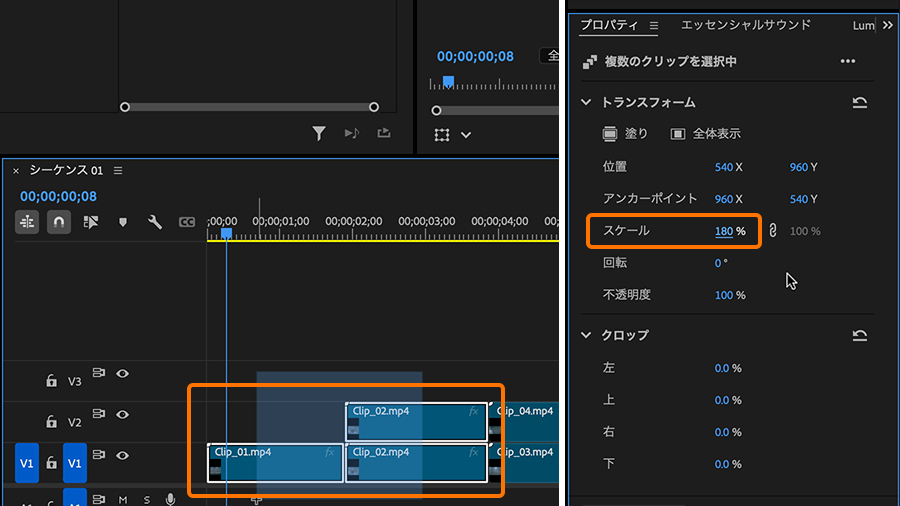Click the CC captions track icon
Viewport: 900px width, 506px height.
pyautogui.click(x=187, y=222)
